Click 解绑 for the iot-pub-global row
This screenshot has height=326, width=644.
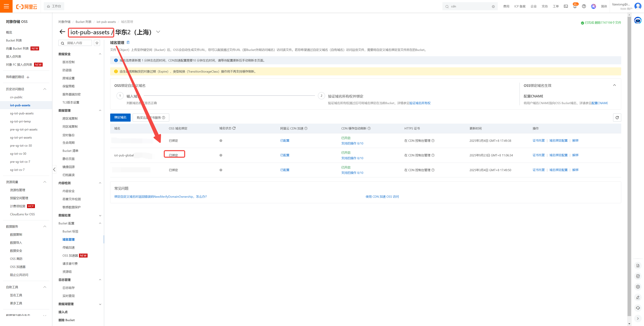coord(575,155)
